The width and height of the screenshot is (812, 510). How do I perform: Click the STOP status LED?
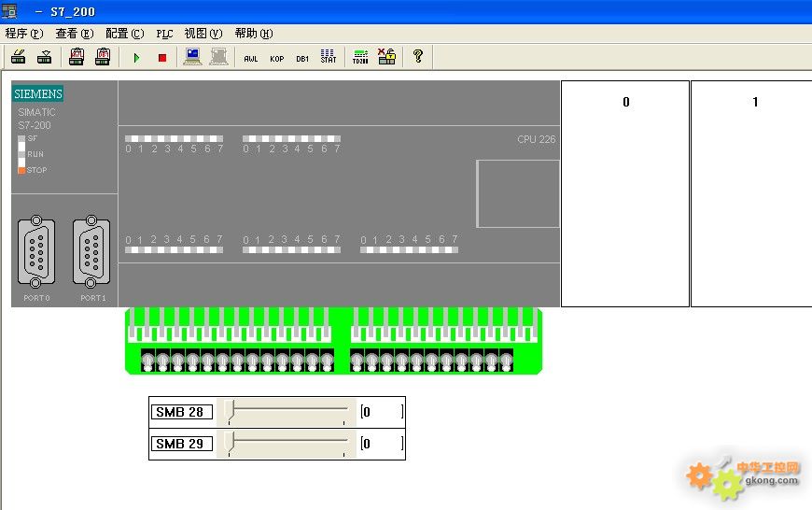[21, 170]
